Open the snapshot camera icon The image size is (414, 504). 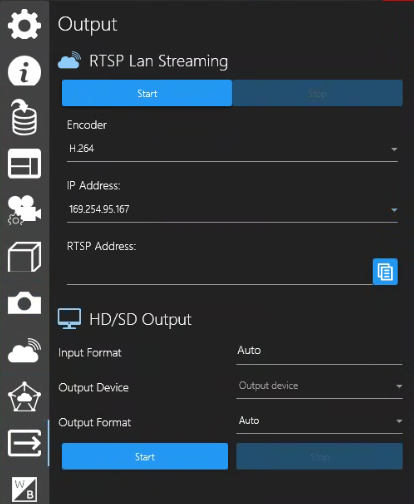tap(24, 303)
